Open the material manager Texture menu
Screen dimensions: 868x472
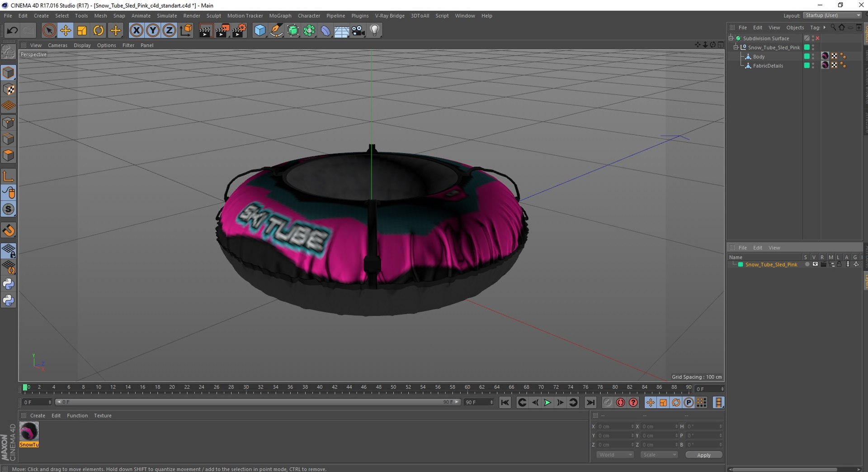(103, 415)
